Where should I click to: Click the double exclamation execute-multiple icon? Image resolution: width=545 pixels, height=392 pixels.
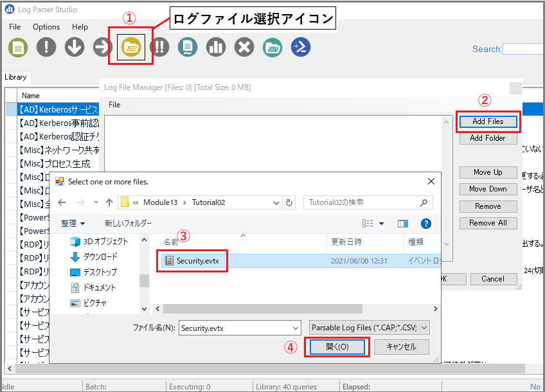point(159,48)
